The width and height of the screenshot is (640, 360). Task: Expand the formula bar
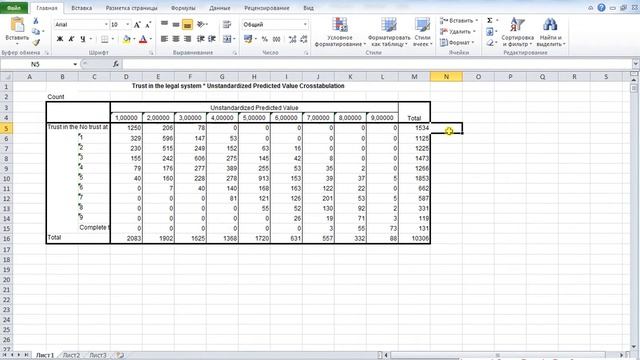(x=636, y=64)
